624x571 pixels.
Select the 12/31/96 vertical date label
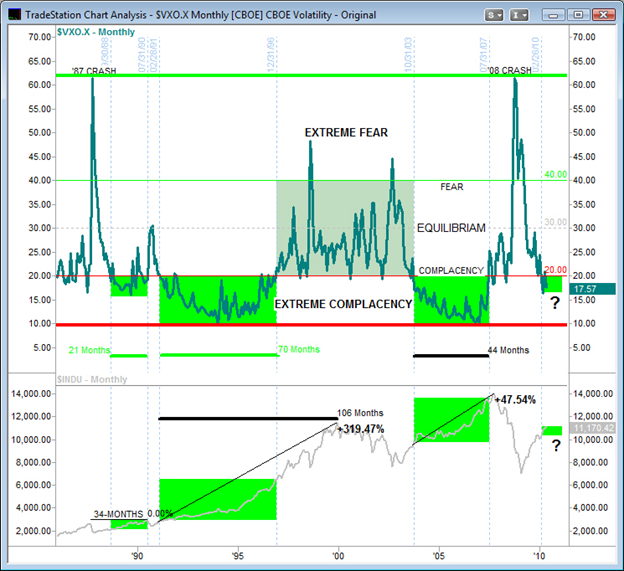click(x=271, y=55)
